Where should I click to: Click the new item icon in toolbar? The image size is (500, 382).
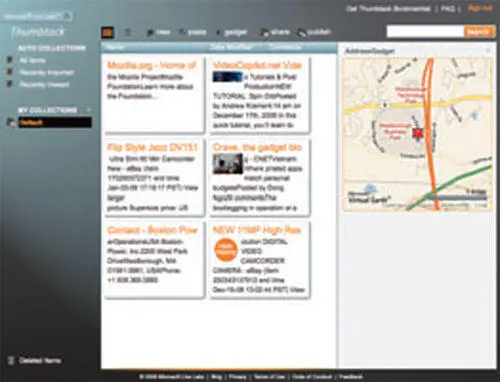tap(150, 33)
